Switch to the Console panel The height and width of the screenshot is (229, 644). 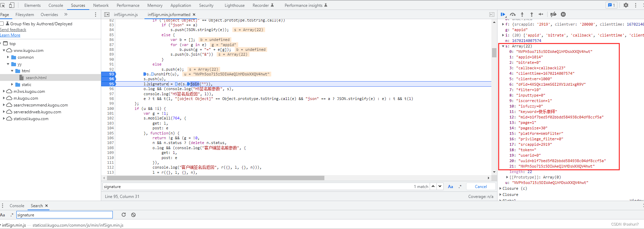tap(56, 5)
